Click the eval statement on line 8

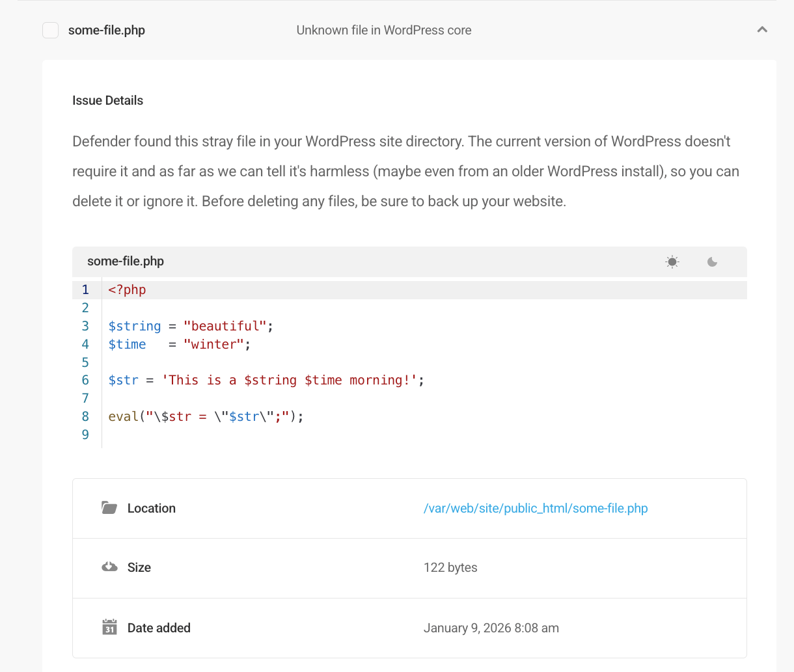coord(124,416)
